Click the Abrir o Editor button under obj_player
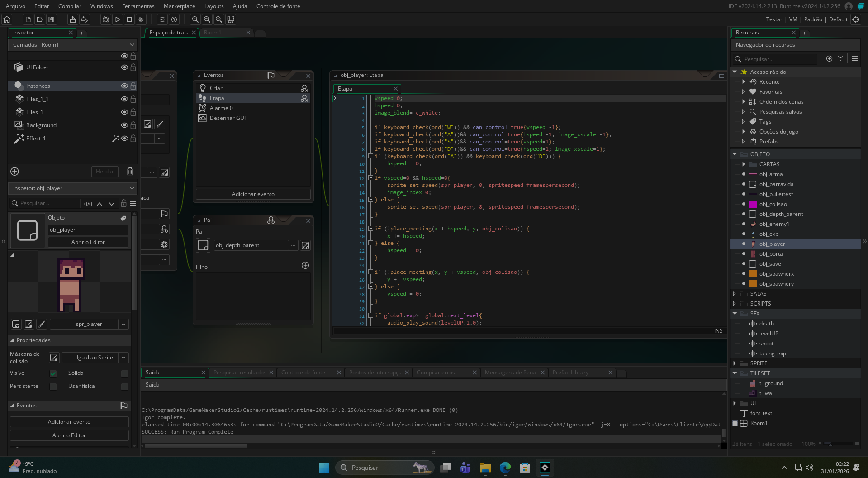 (x=88, y=242)
